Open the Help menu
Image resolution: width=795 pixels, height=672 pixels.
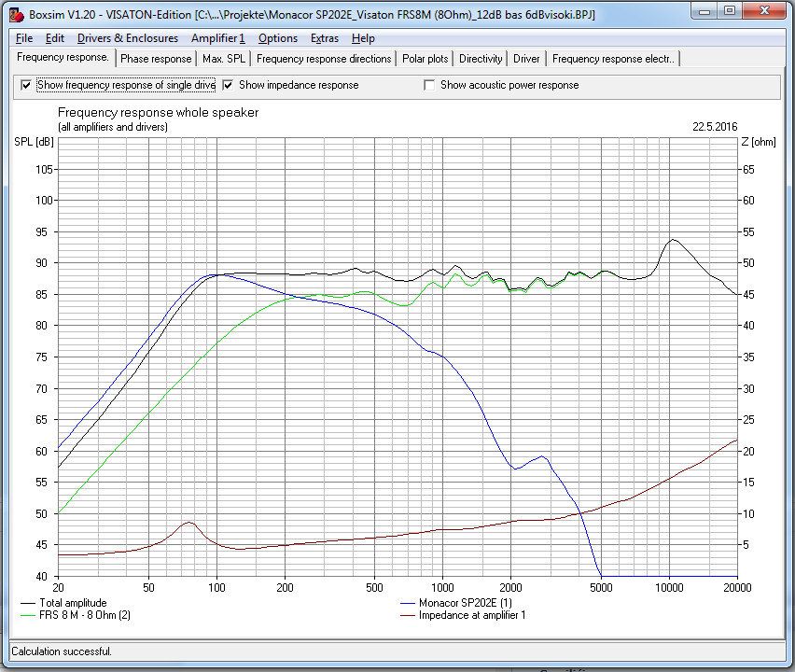click(x=364, y=38)
